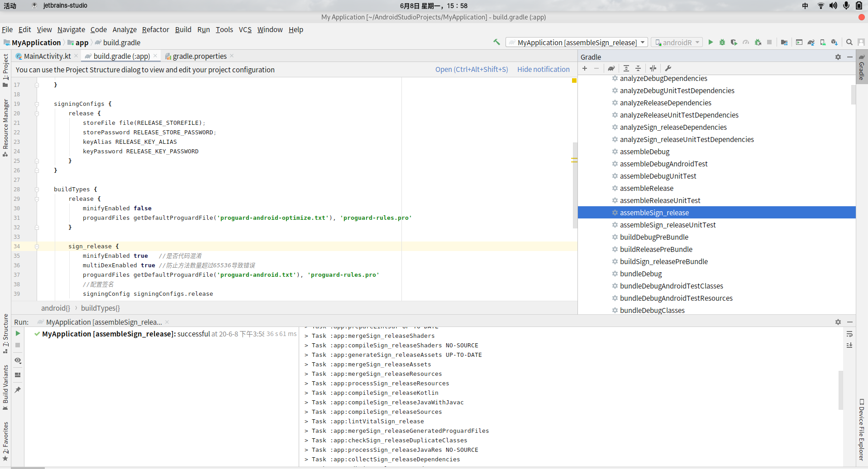Click the Debug bug icon in the toolbar
Viewport: 868px width, 469px height.
(722, 42)
